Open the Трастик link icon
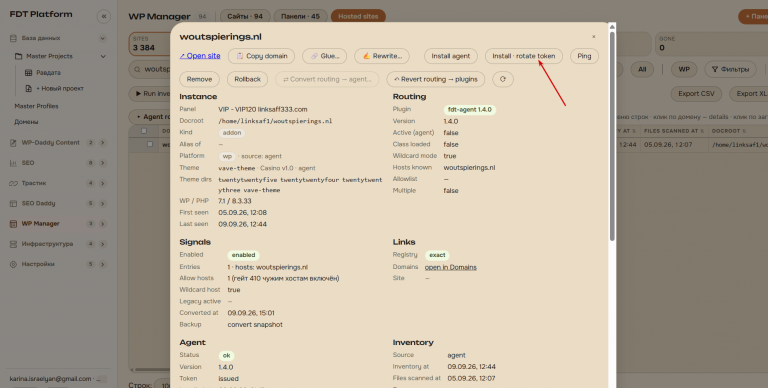This screenshot has height=388, width=768. click(13, 183)
